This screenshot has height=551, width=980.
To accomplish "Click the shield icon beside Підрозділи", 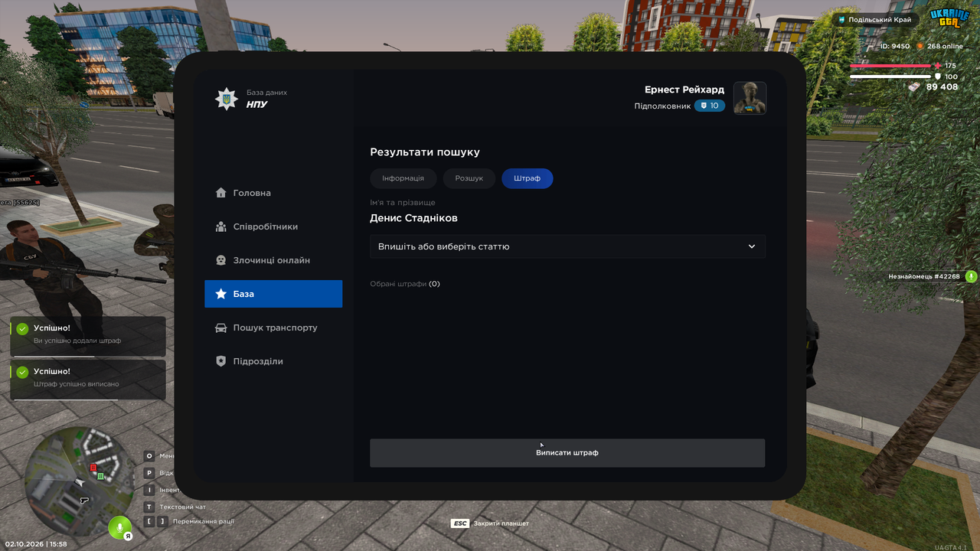I will tap(221, 361).
